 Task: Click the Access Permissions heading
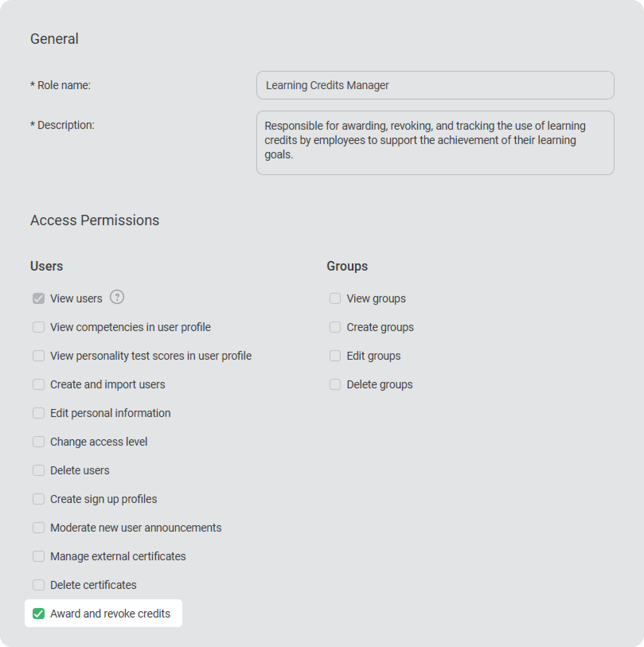point(95,220)
